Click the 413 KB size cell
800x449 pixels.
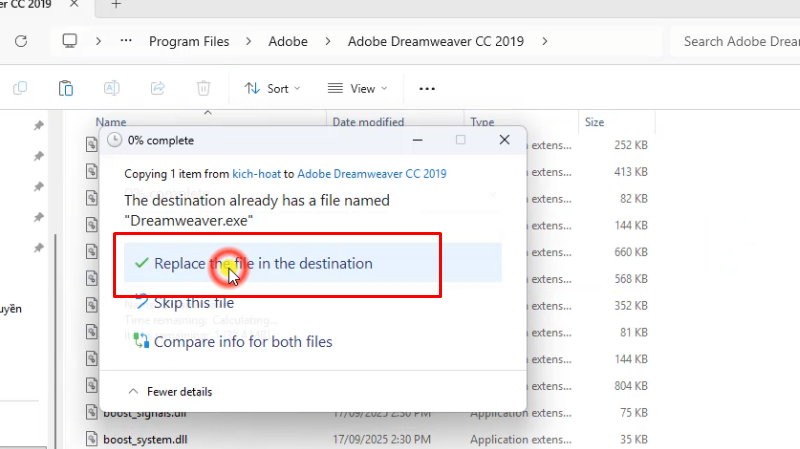631,172
